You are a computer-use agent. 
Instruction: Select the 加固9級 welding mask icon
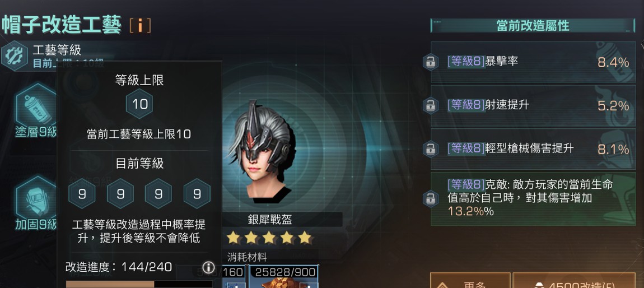[37, 196]
